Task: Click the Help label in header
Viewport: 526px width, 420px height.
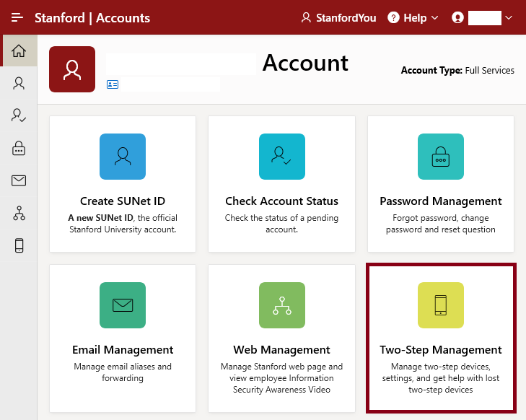Action: [x=415, y=18]
